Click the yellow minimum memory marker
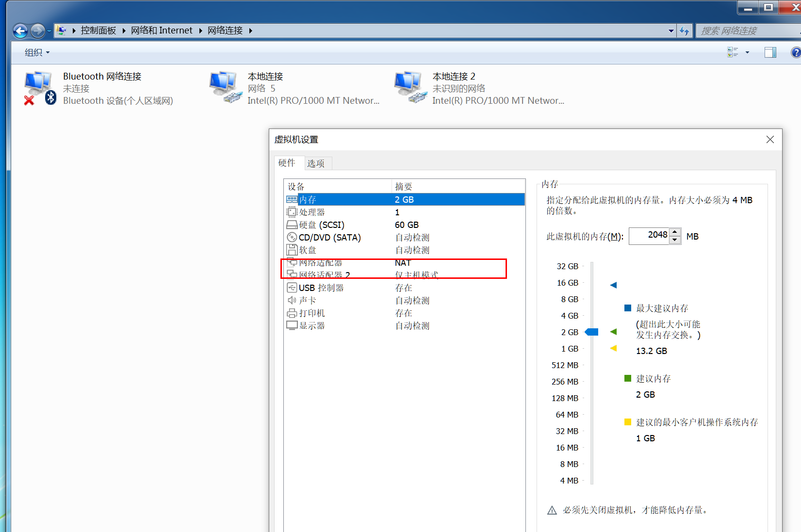The width and height of the screenshot is (801, 532). tap(613, 348)
